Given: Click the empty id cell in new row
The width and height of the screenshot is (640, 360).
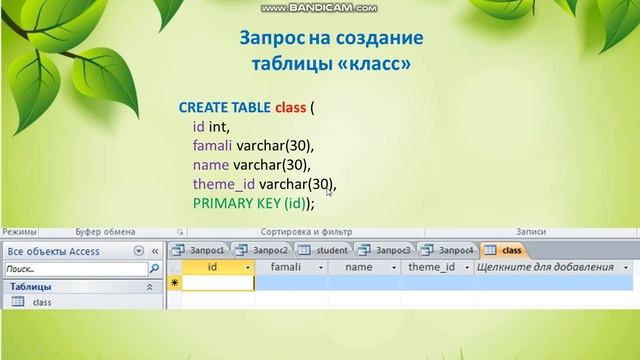Looking at the screenshot, I should coord(218,282).
